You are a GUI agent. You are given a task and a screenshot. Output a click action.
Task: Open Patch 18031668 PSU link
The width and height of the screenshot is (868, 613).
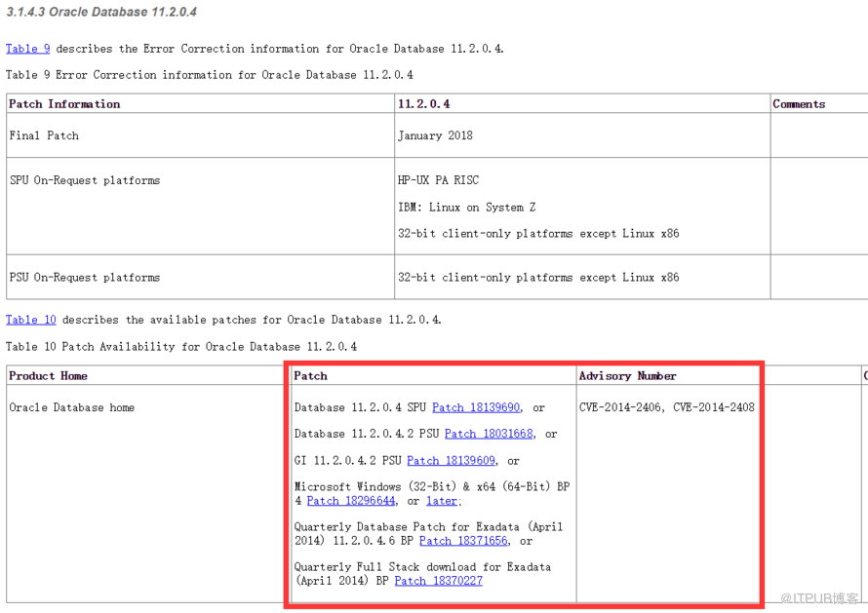(489, 434)
